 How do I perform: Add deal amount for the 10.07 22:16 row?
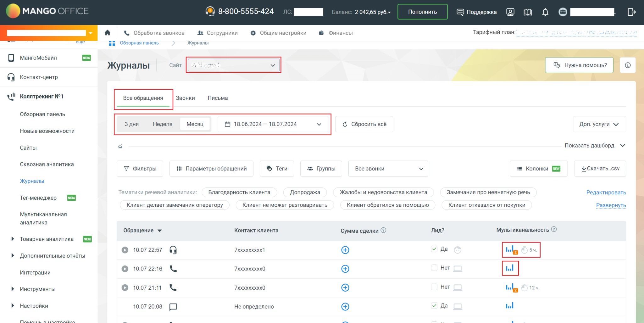click(345, 269)
